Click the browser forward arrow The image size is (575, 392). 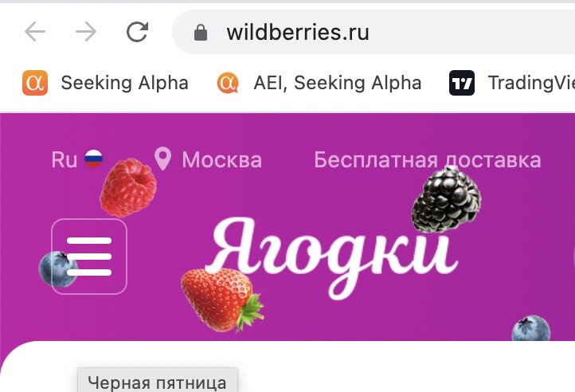click(86, 32)
